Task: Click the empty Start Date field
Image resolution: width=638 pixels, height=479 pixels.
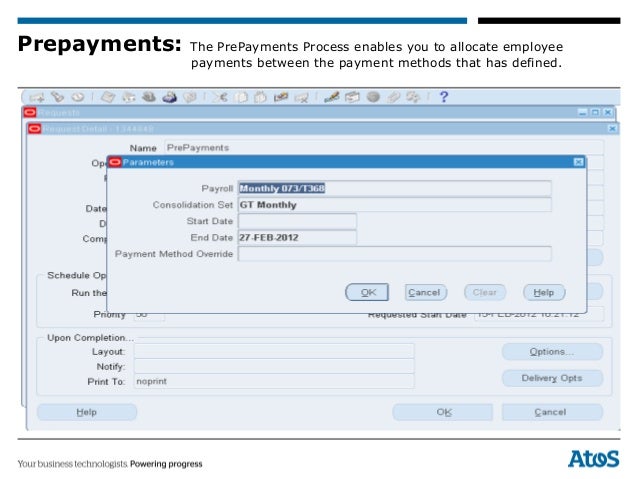Action: [297, 221]
